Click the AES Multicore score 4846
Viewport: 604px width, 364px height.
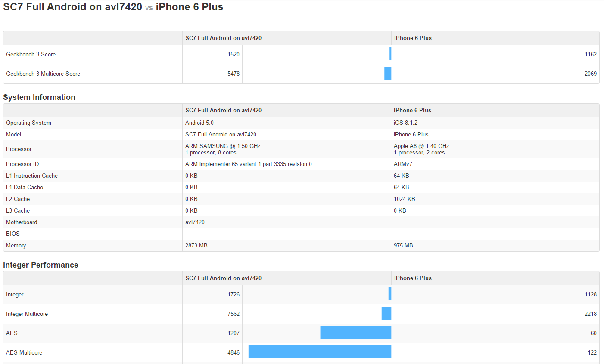(x=234, y=352)
